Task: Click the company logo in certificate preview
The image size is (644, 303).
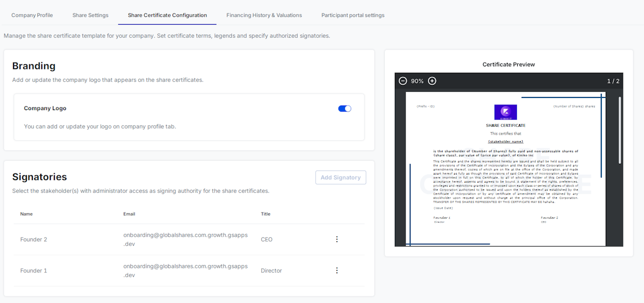Action: click(506, 112)
